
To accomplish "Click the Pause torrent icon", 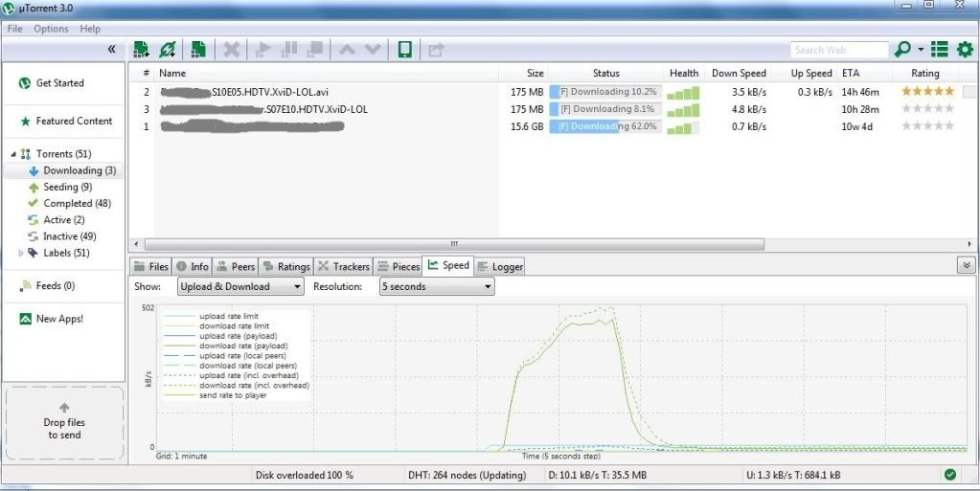I will 288,50.
